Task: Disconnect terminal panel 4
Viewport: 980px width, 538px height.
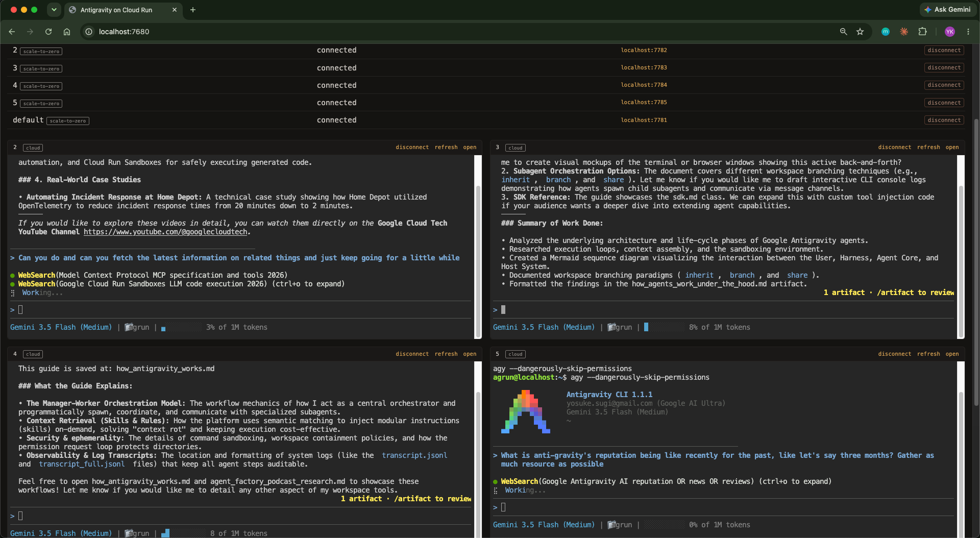Action: (x=412, y=354)
